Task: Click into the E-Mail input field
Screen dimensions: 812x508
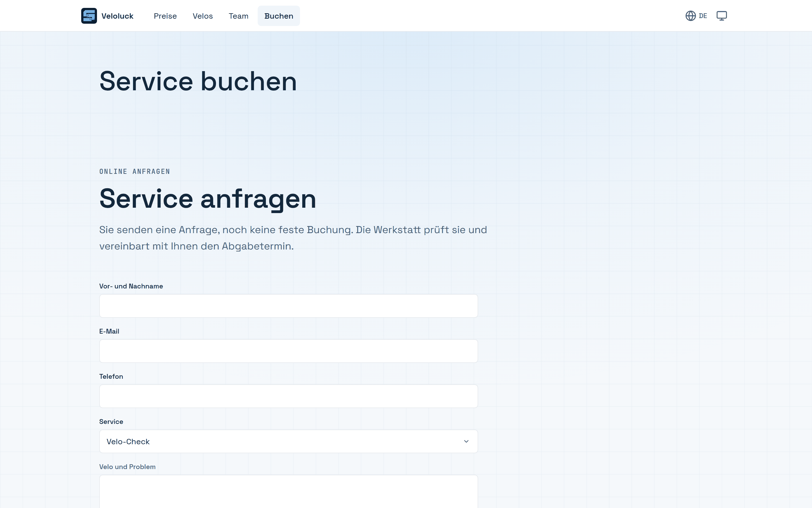Action: point(288,351)
